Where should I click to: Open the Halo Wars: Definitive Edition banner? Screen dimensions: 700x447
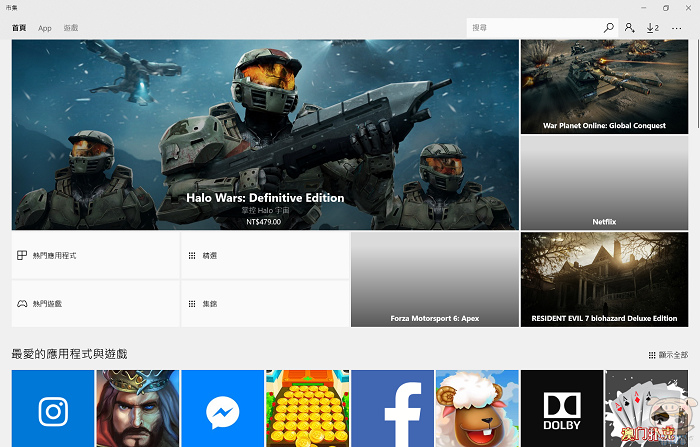(x=265, y=134)
